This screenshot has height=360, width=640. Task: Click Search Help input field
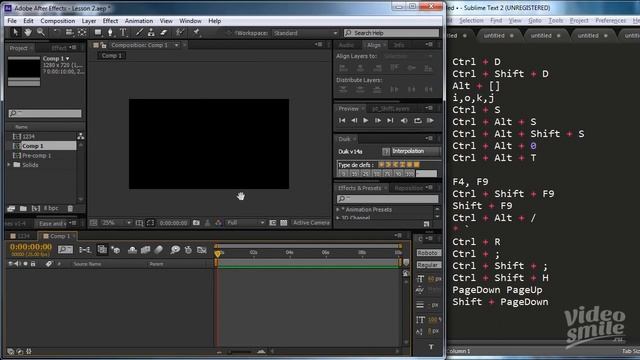[x=391, y=33]
